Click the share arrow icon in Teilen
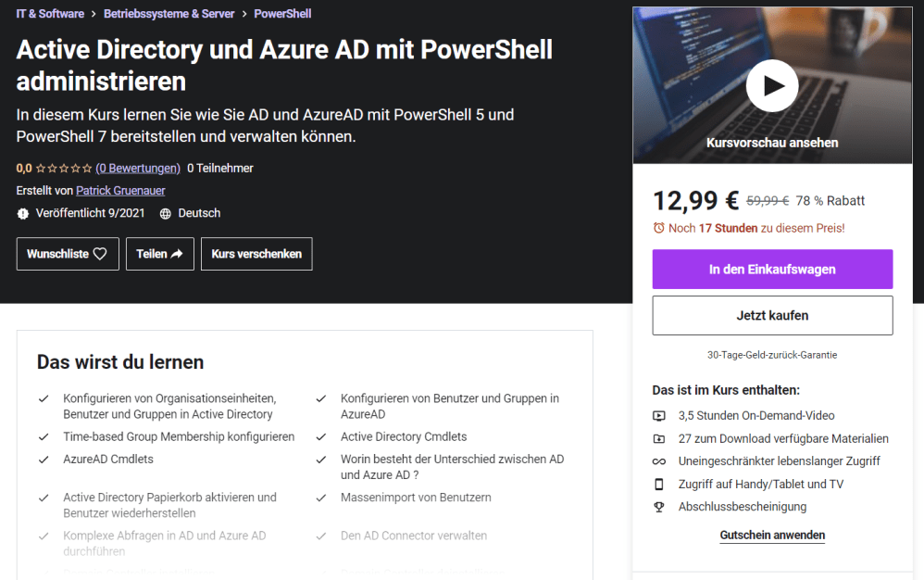The width and height of the screenshot is (924, 580). coord(176,254)
